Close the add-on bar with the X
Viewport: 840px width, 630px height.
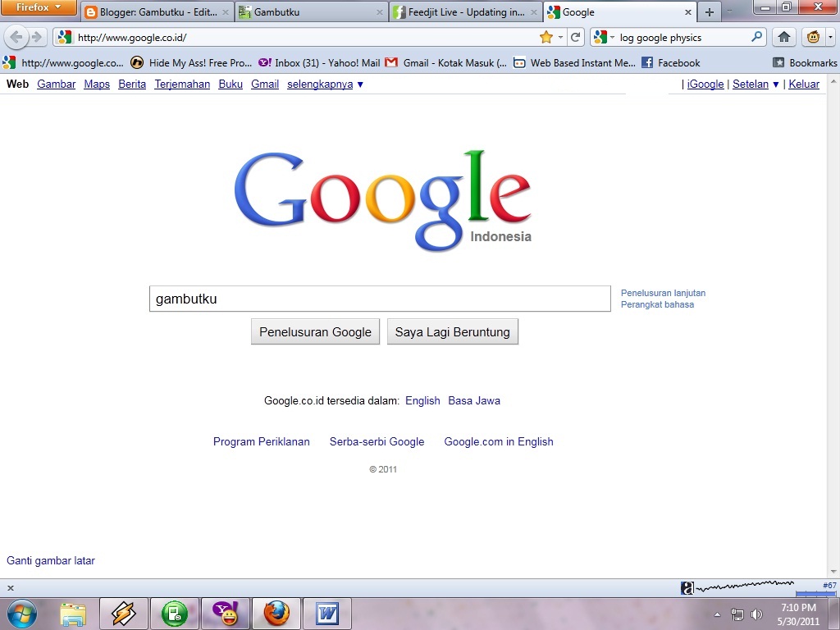tap(10, 587)
